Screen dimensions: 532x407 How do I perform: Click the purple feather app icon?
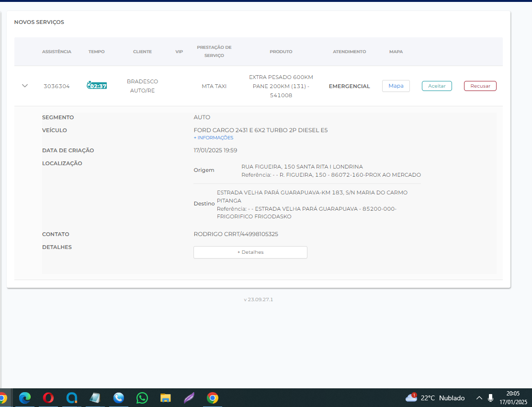pyautogui.click(x=189, y=397)
